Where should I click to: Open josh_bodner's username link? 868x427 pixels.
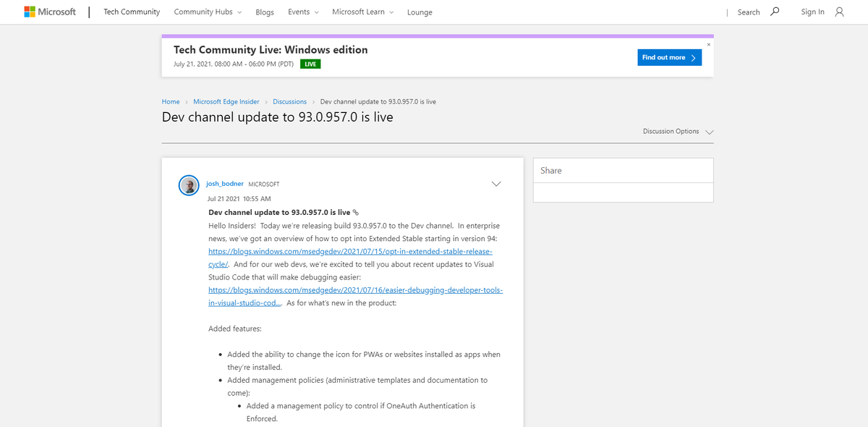225,184
